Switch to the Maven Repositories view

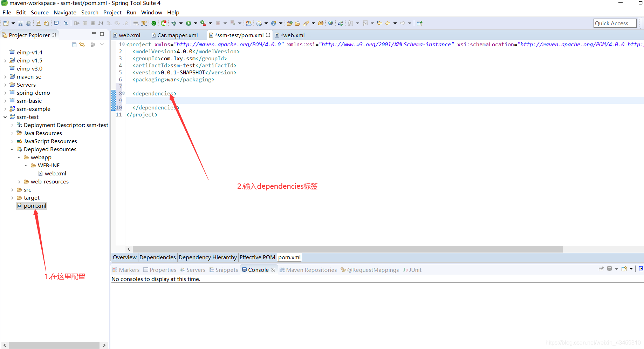click(x=308, y=270)
